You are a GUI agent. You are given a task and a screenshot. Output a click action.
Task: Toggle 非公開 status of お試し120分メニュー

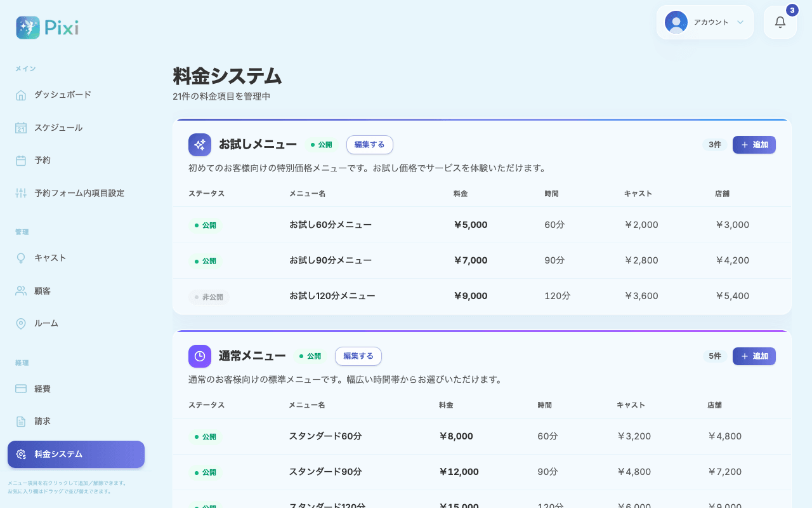pyautogui.click(x=209, y=297)
